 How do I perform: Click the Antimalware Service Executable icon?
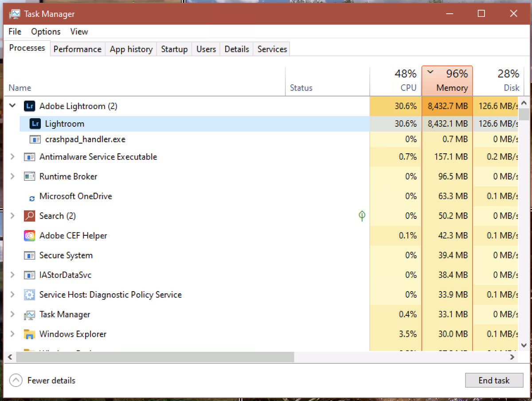pos(29,157)
